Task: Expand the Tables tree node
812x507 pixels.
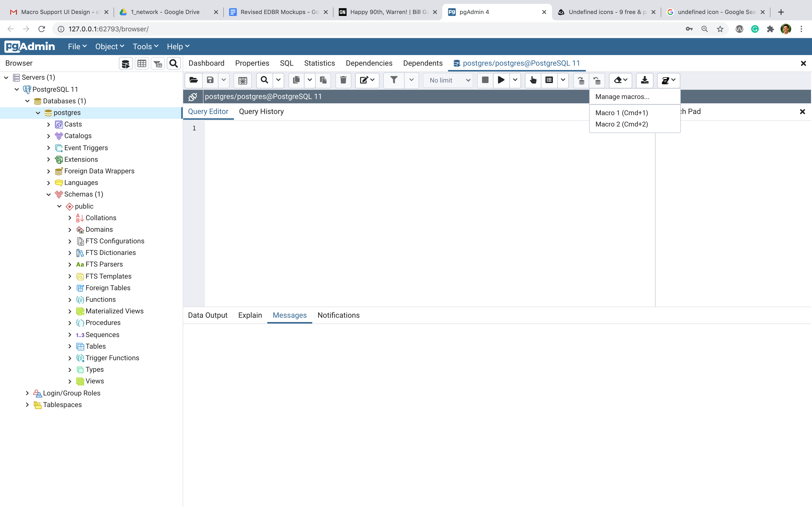Action: coord(70,346)
